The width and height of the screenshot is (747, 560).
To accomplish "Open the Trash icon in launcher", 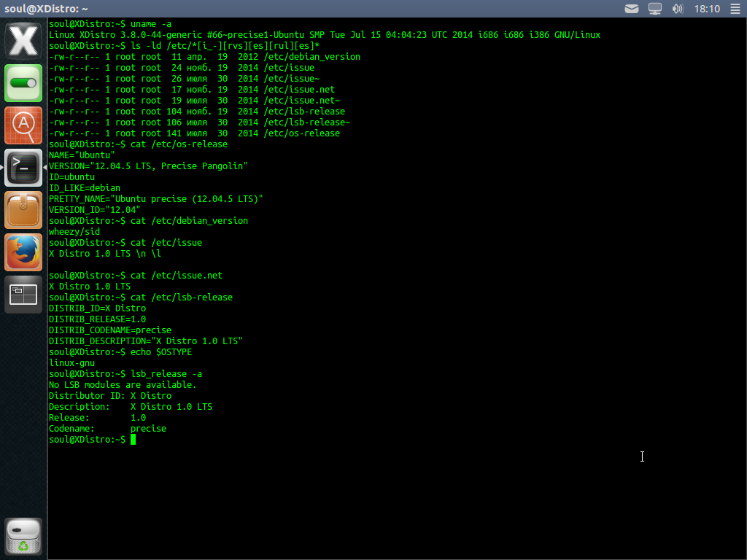I will point(23,536).
